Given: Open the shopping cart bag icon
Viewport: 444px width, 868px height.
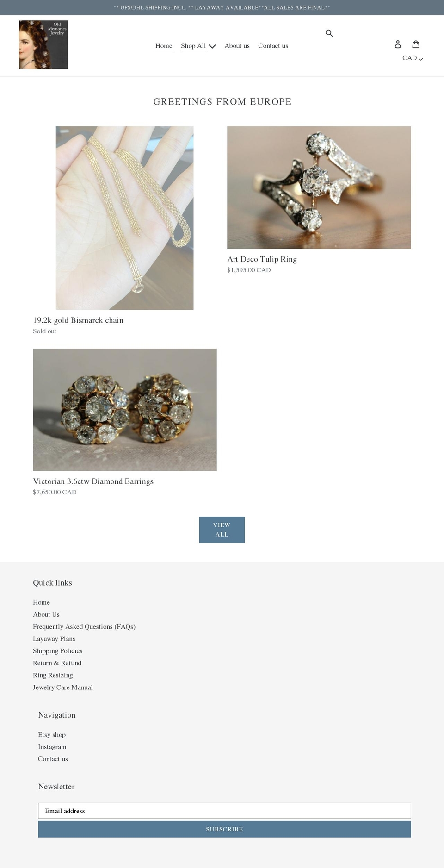Looking at the screenshot, I should click(416, 44).
